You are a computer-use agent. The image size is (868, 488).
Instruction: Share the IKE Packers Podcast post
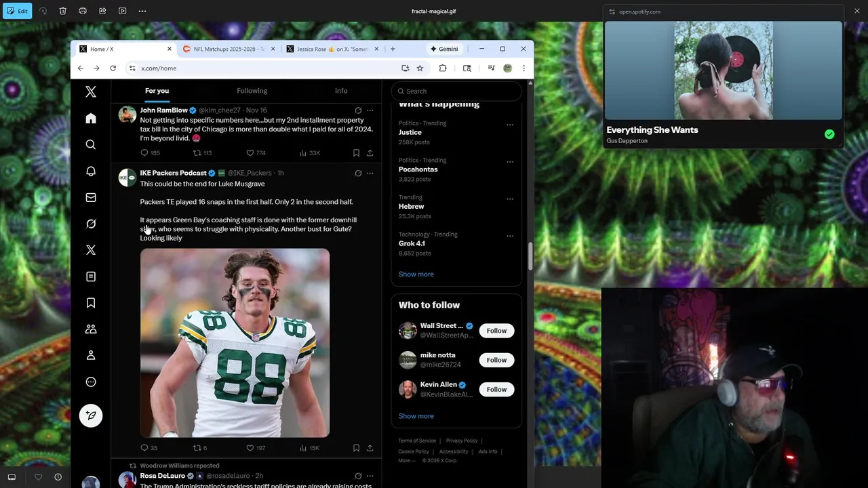coord(370,448)
